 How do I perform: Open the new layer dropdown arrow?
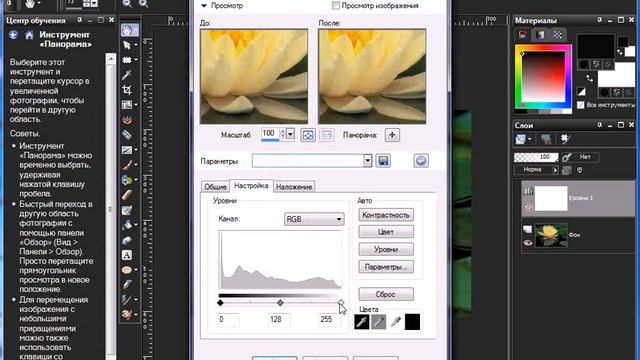tap(529, 140)
